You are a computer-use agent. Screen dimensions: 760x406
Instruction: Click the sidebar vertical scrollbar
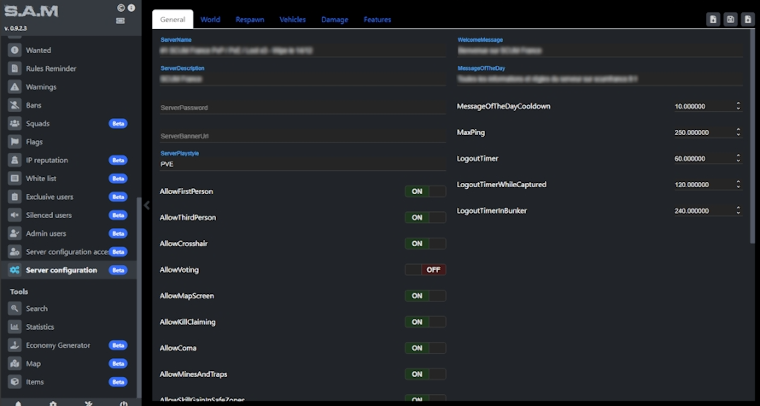coord(139,297)
